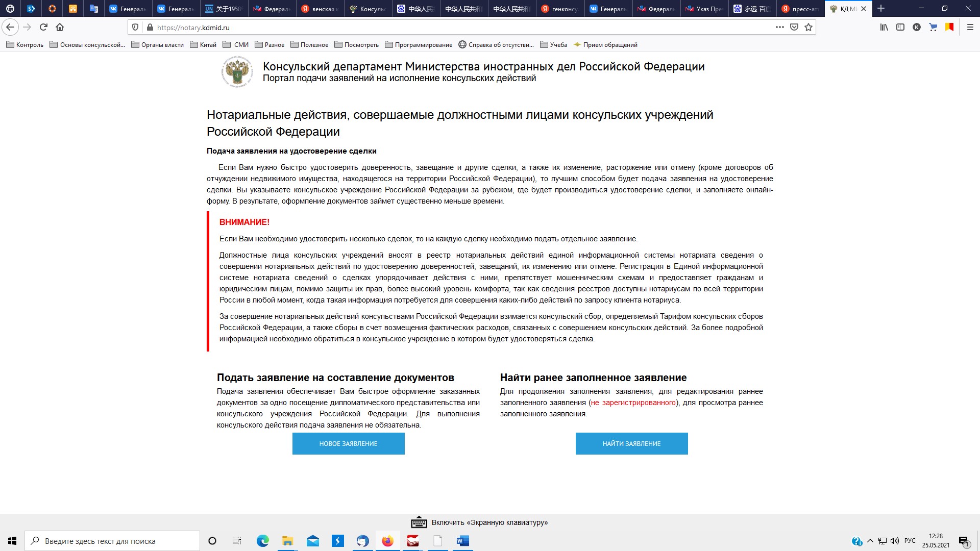
Task: Open the page actions three-dot menu
Action: tap(779, 27)
